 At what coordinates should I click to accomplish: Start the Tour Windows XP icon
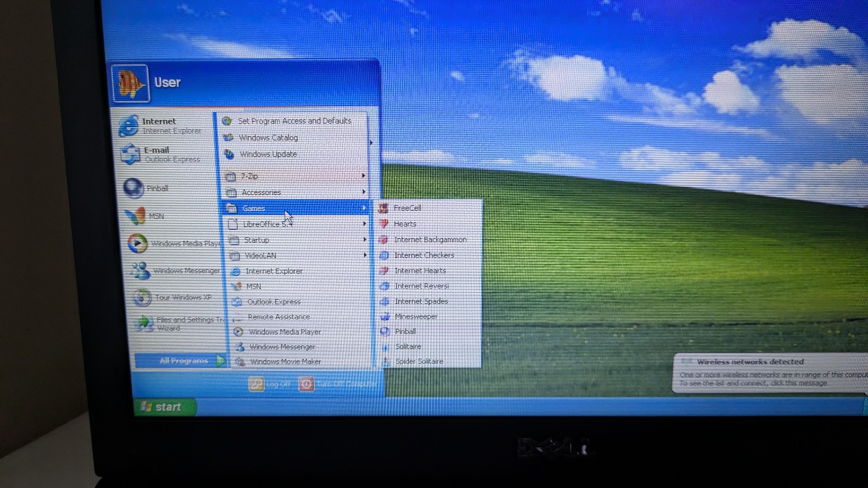click(x=142, y=297)
